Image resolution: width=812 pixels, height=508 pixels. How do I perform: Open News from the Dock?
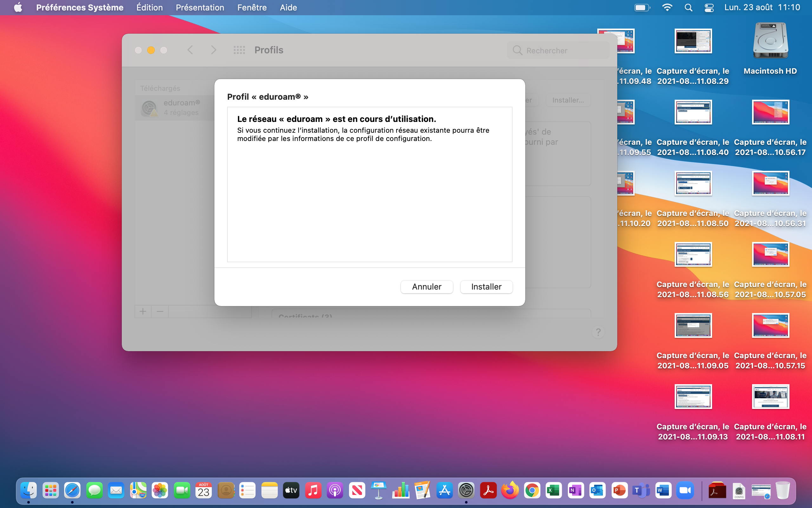[x=357, y=491]
